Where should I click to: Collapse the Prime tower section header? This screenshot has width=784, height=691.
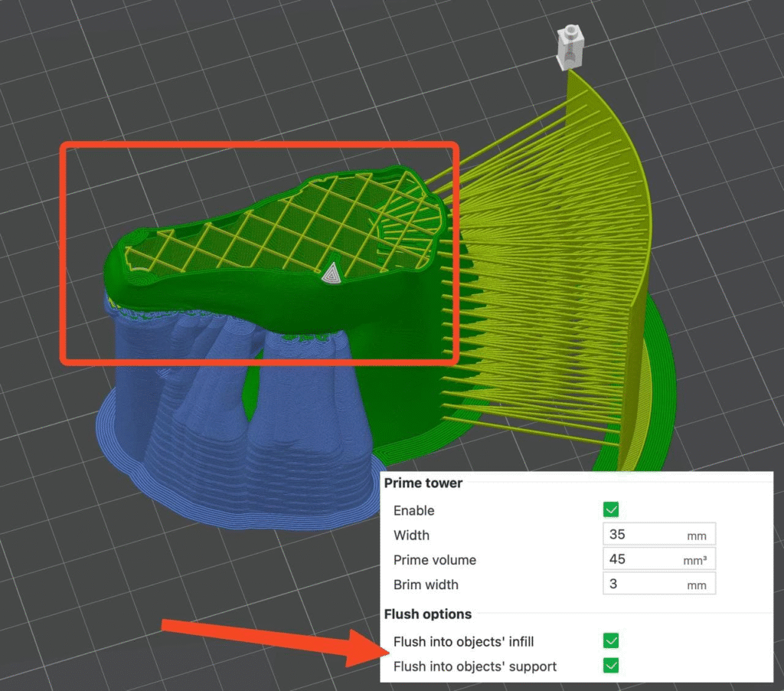[423, 483]
